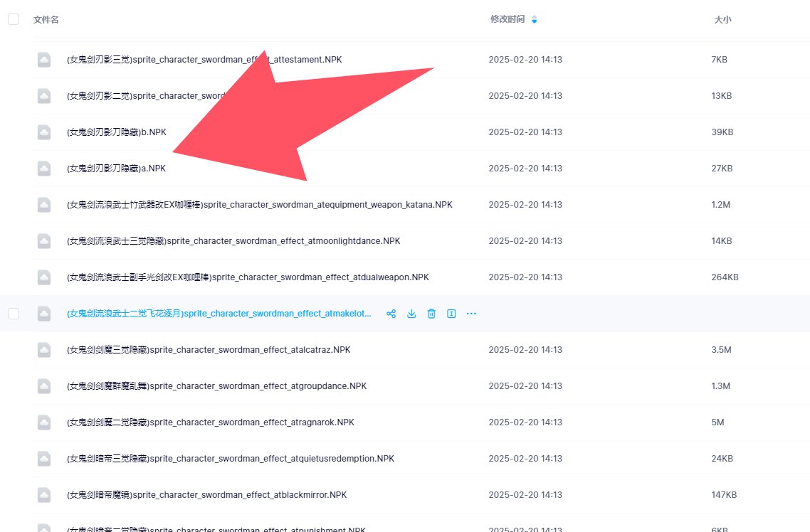Click the 大小 column header
Screen dimensions: 810x532
pos(722,20)
